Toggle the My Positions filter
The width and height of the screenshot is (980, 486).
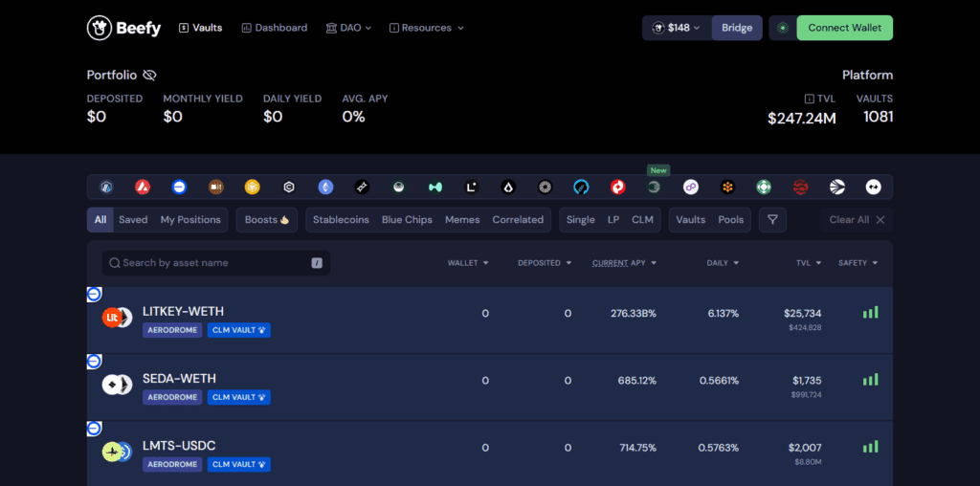pos(190,220)
